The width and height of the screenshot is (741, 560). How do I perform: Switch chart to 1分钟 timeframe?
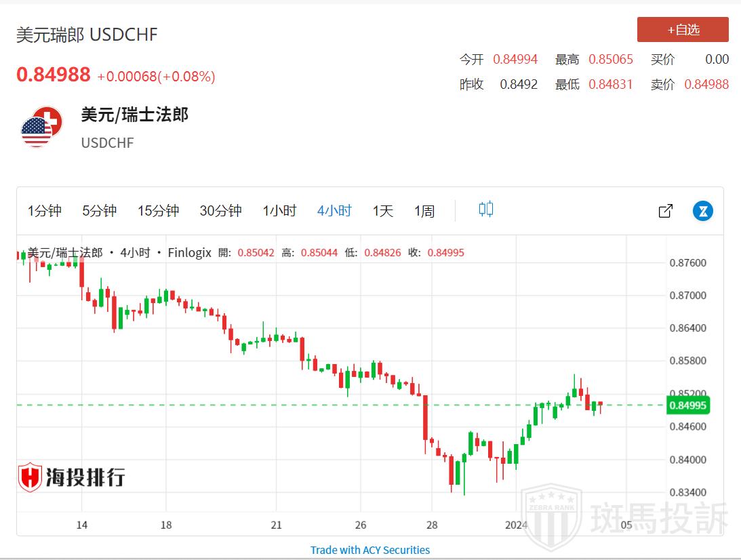[x=44, y=211]
